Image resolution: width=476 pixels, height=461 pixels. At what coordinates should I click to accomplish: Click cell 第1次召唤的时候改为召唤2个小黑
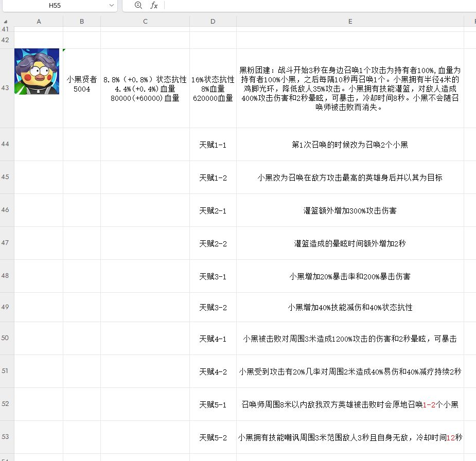pyautogui.click(x=350, y=145)
